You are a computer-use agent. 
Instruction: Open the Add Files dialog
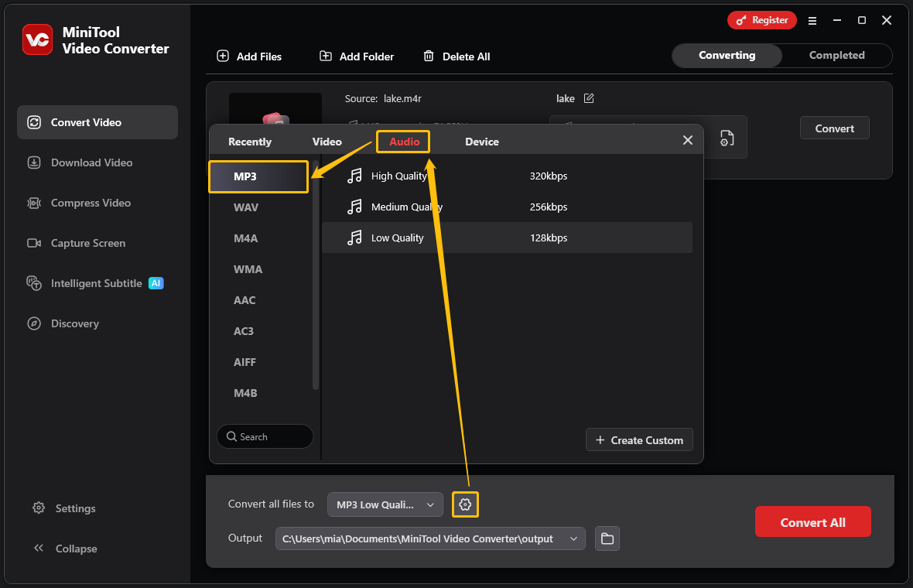249,56
